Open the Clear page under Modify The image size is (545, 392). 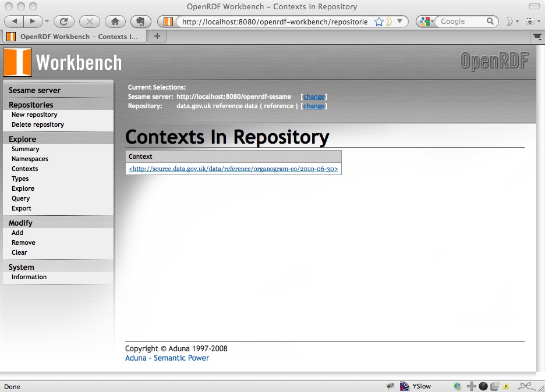tap(19, 252)
